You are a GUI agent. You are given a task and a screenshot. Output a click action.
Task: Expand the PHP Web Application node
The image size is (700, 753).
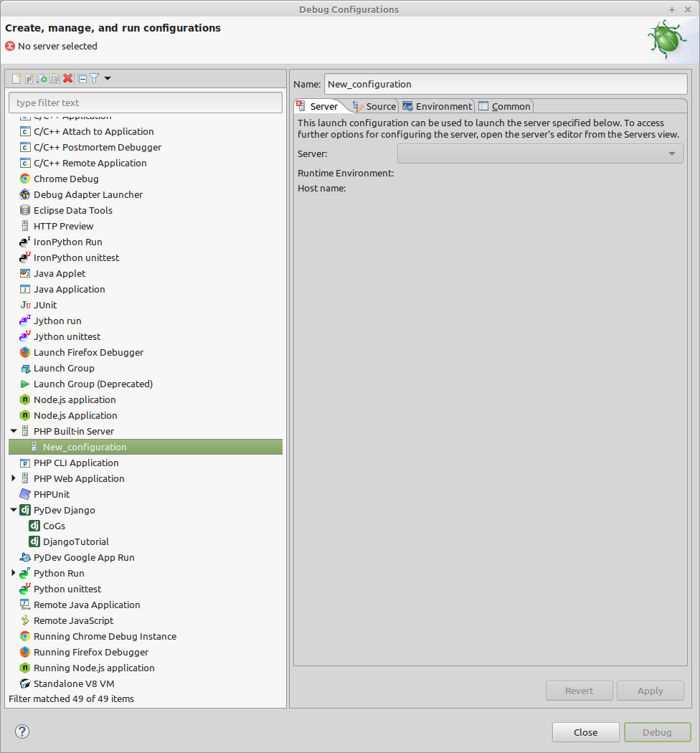(14, 478)
